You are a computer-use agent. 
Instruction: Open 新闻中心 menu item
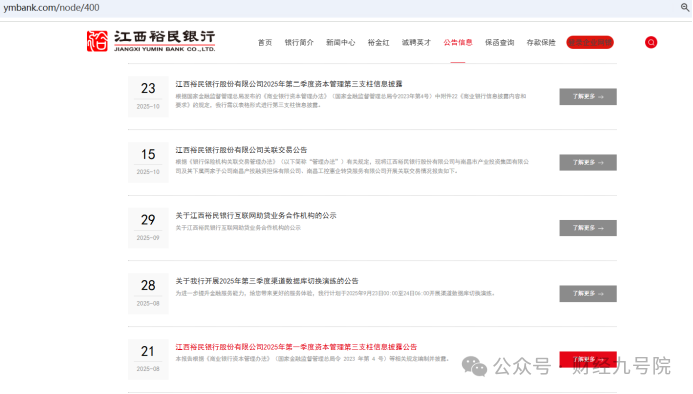pyautogui.click(x=340, y=42)
